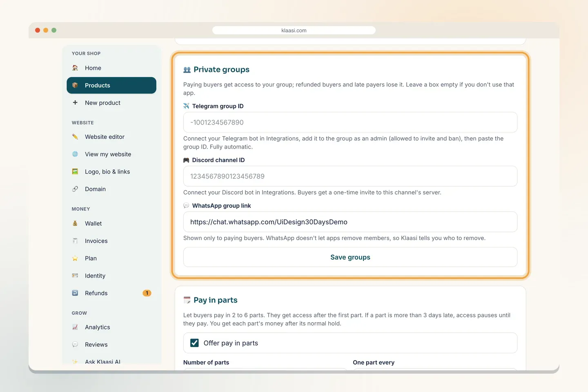Open the Identity page
Screen dimensions: 588x392
pyautogui.click(x=111, y=276)
